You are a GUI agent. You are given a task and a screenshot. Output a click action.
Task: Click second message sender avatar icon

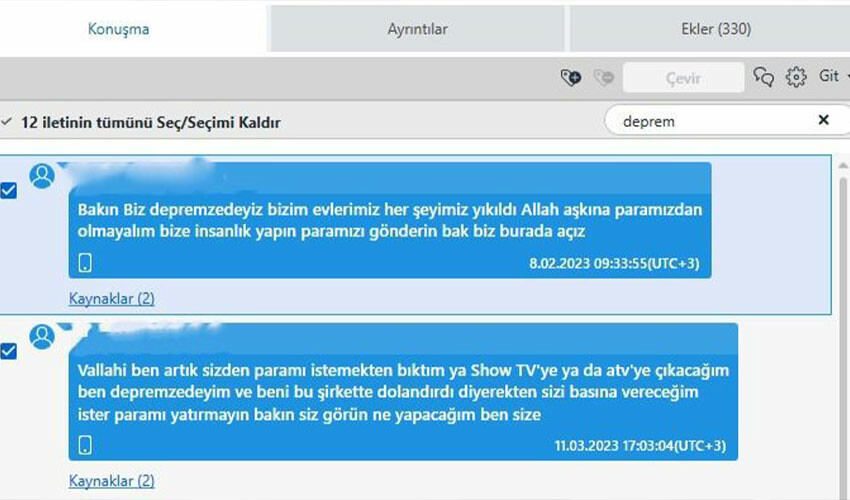[42, 337]
